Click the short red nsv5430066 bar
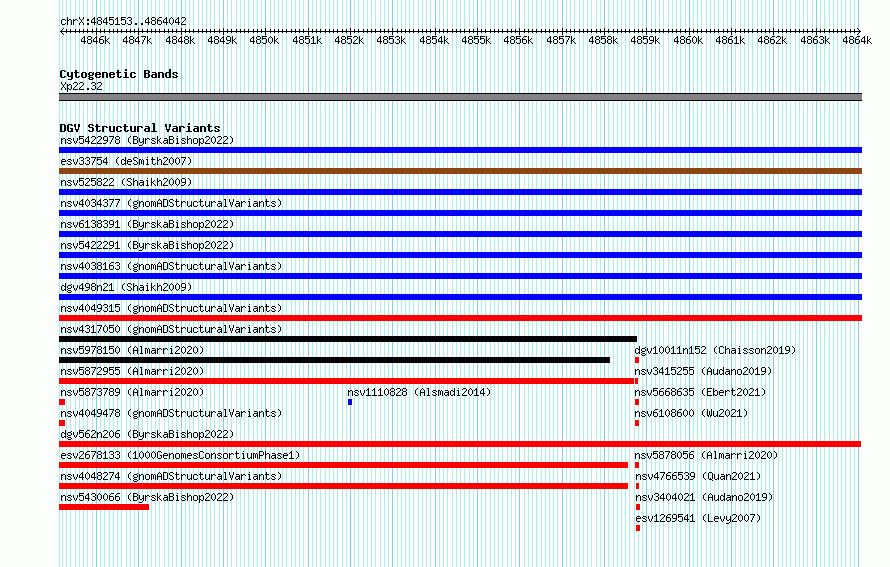The height and width of the screenshot is (567, 890). click(x=104, y=507)
